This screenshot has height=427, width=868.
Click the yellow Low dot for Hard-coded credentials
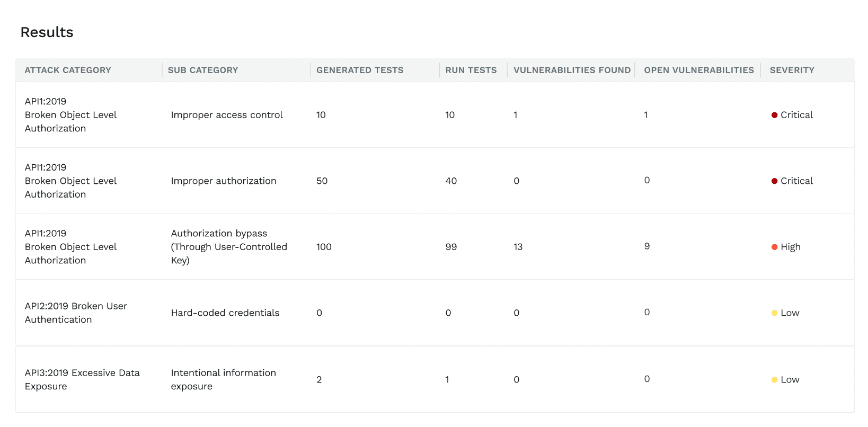click(774, 313)
